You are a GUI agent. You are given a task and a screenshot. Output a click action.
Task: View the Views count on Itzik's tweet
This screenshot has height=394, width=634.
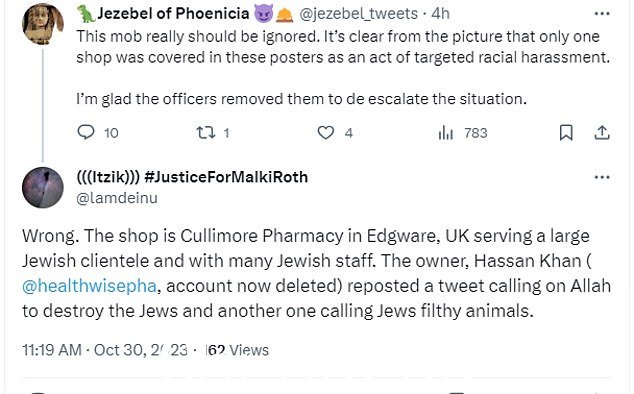click(237, 350)
